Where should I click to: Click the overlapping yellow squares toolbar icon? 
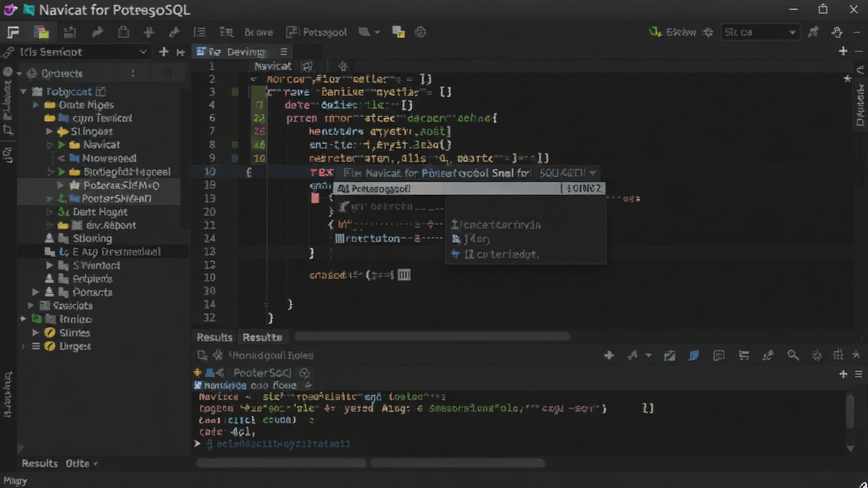398,32
